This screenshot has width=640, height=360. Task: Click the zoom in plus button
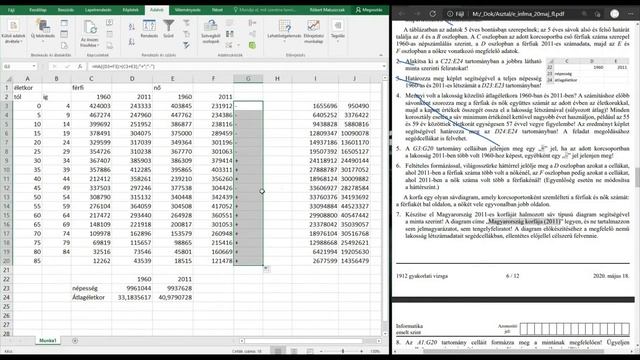point(362,351)
